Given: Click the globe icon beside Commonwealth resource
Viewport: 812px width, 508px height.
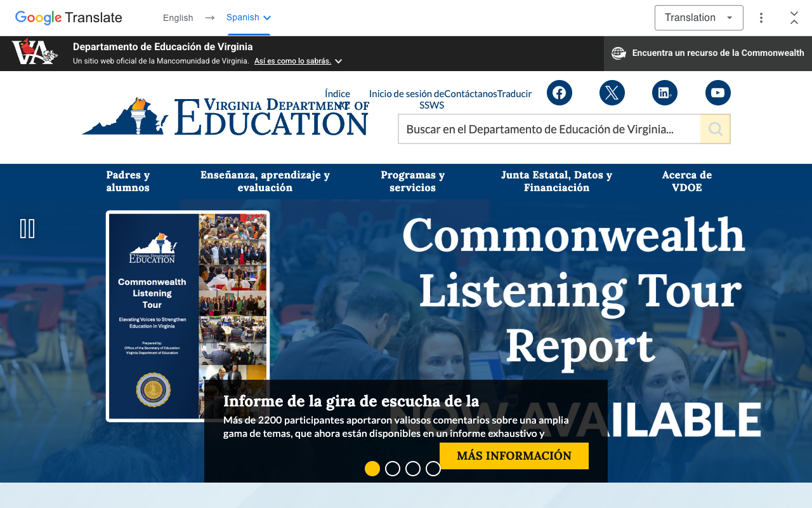Looking at the screenshot, I should coord(619,53).
